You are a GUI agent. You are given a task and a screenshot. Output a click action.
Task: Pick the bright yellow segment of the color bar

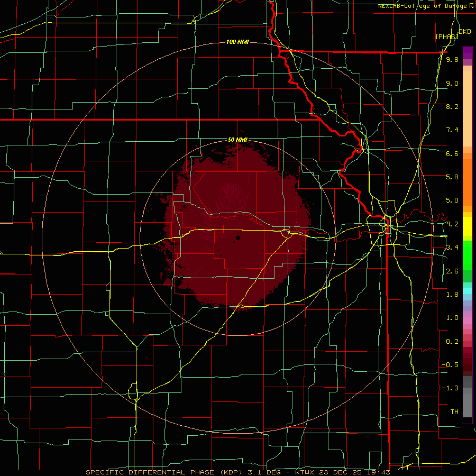tap(467, 226)
